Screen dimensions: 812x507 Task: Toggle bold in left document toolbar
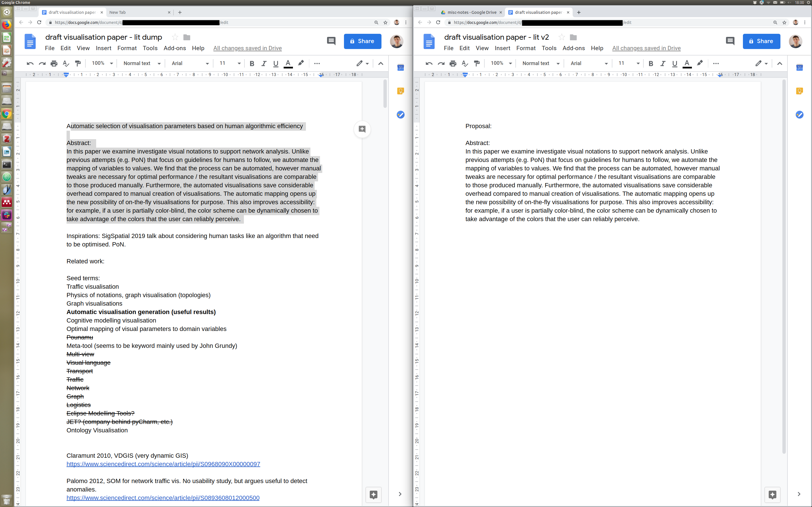click(x=252, y=63)
